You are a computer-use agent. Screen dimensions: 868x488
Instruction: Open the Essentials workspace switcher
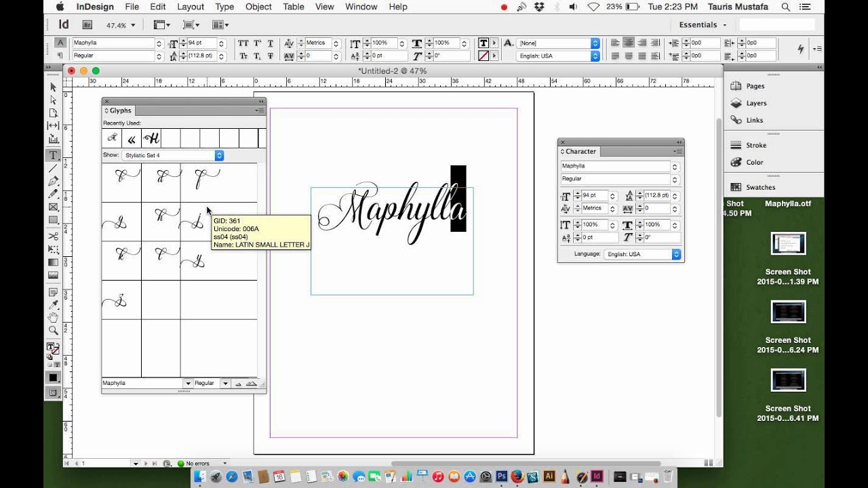[x=703, y=24]
